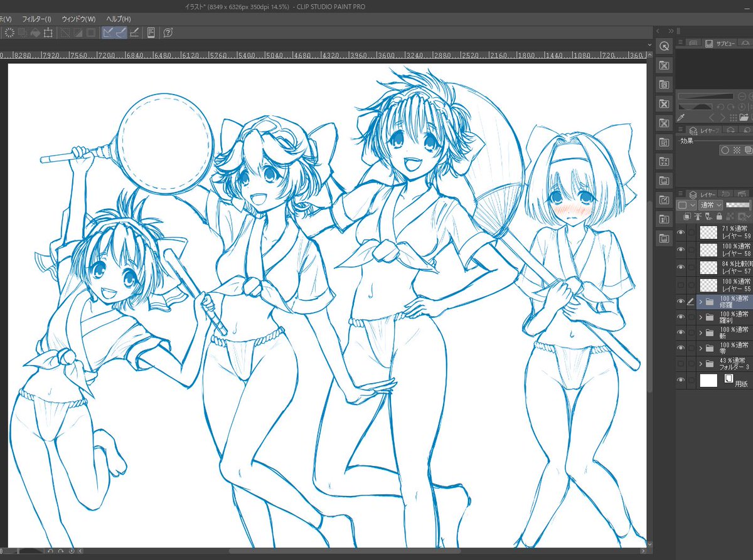Screen dimensions: 753x560
Task: Click the smartphone connect icon
Action: click(x=151, y=33)
